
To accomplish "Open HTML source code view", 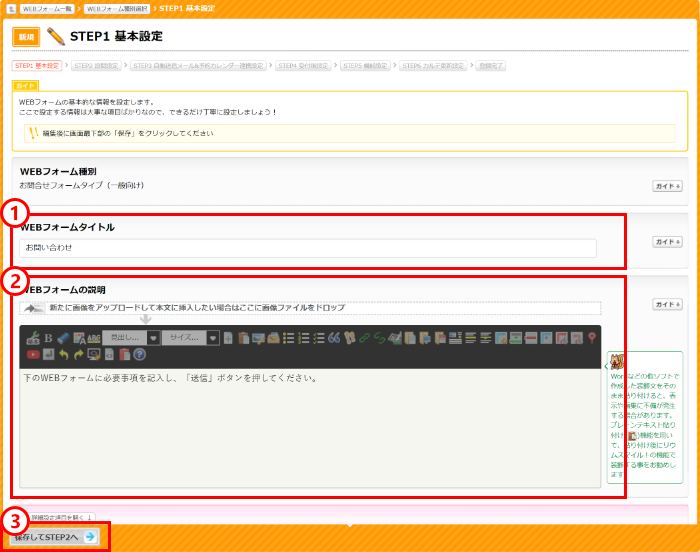I will click(x=109, y=355).
